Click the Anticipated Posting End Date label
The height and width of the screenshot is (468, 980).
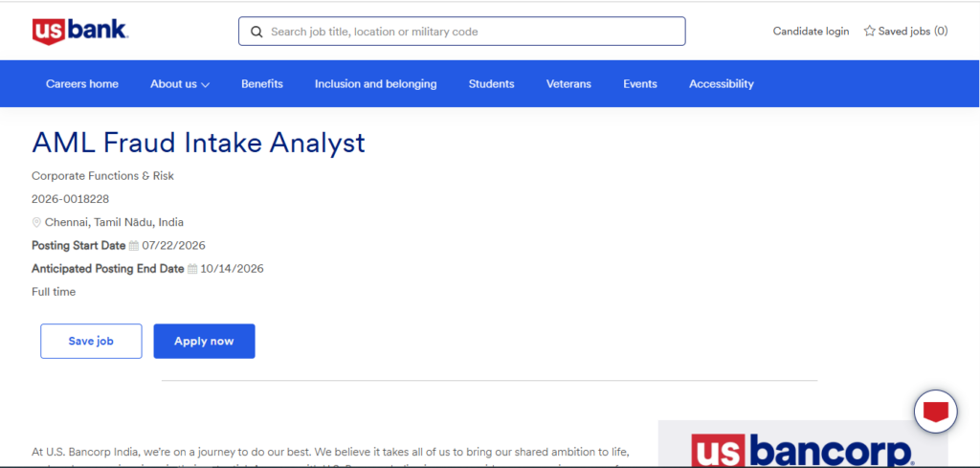[108, 269]
